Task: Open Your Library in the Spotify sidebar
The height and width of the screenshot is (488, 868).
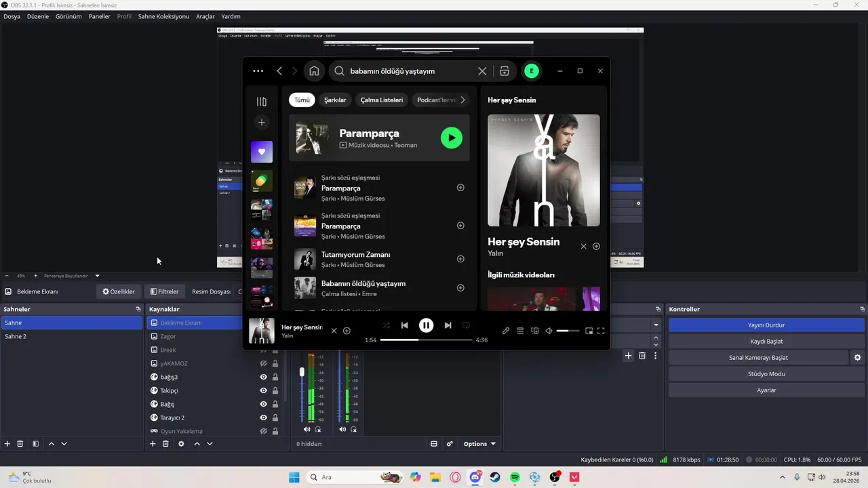Action: [x=262, y=102]
